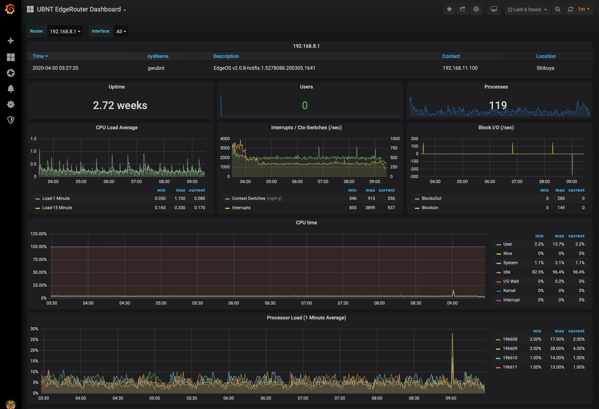This screenshot has height=409, width=599.
Task: Click the share dashboard icon
Action: [x=463, y=9]
